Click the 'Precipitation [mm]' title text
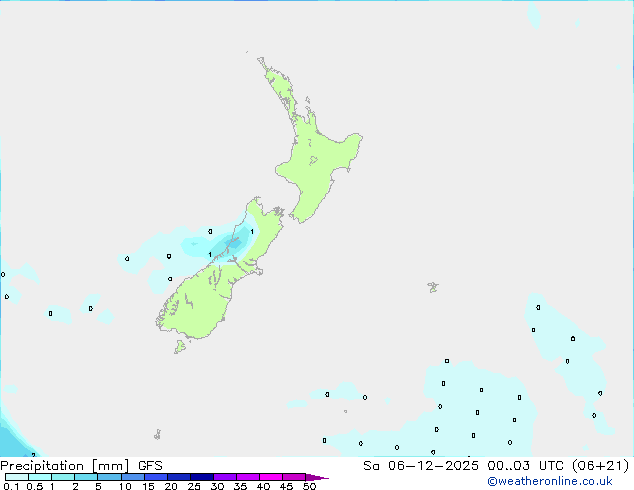 (65, 466)
